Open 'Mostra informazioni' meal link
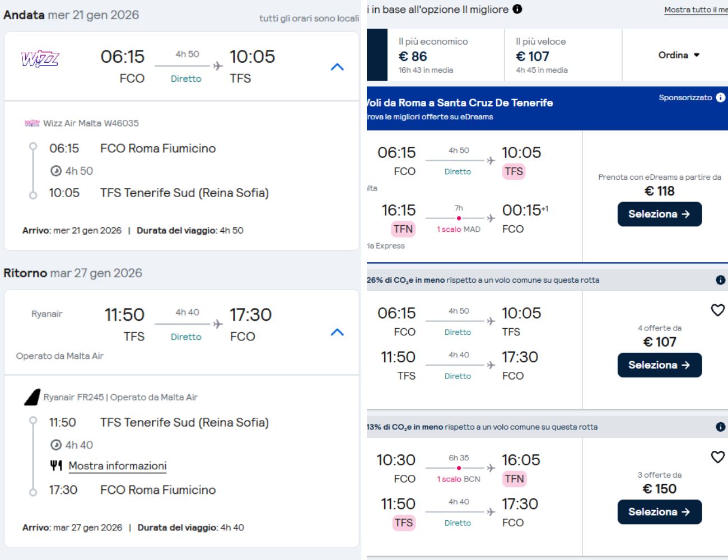Image resolution: width=728 pixels, height=560 pixels. (x=118, y=466)
